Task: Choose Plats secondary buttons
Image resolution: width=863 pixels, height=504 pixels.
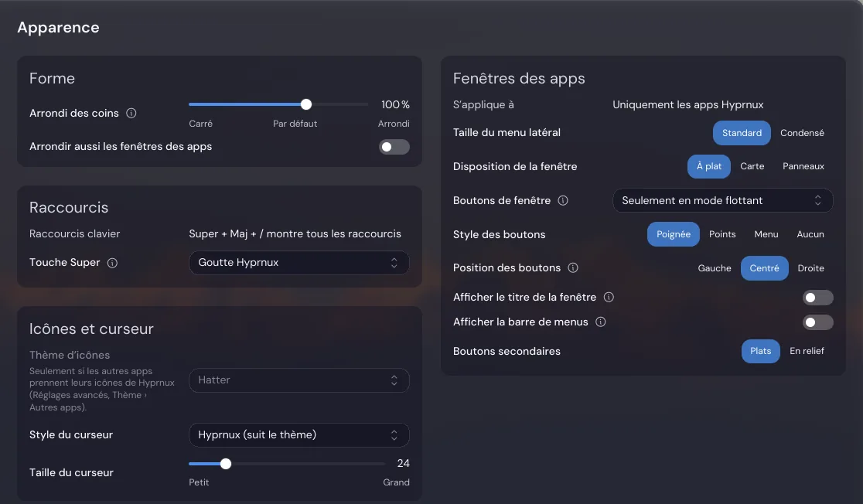Action: 761,351
